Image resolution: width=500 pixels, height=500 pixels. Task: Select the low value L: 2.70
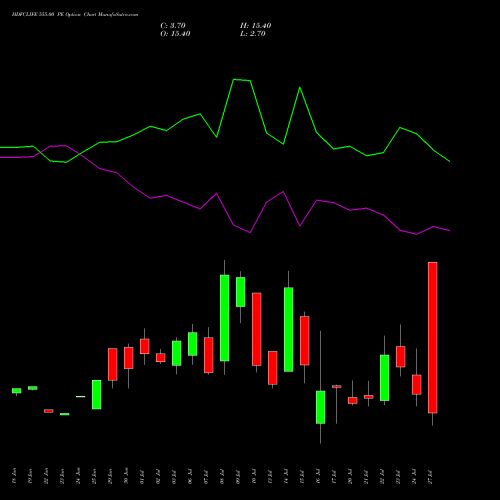[x=253, y=34]
